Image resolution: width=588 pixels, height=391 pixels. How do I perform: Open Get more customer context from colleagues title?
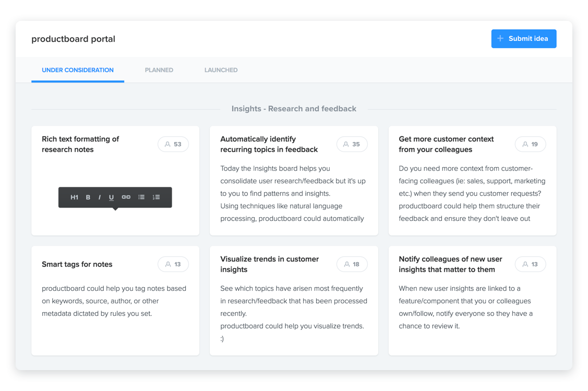(x=446, y=144)
